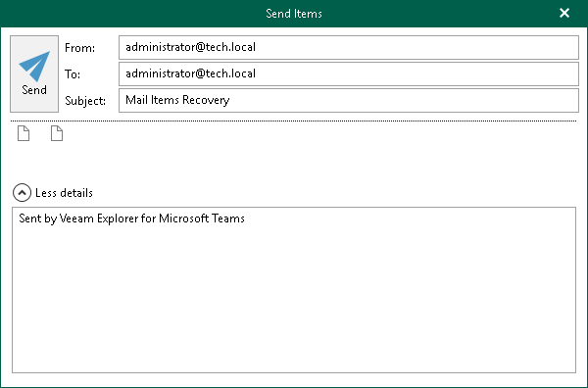Click the "From:" field label
Viewport: 588px width, 388px height.
click(x=80, y=48)
